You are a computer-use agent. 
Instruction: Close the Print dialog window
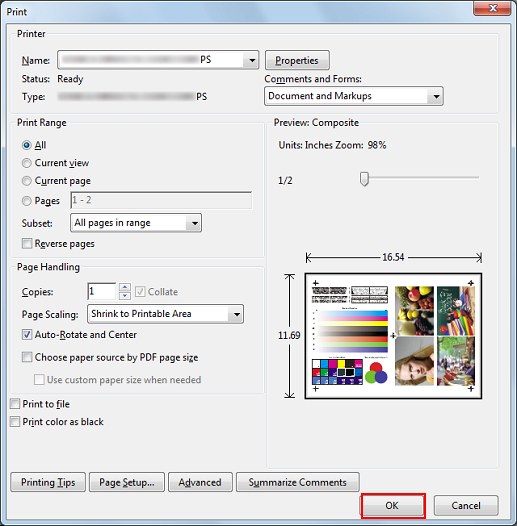point(493,8)
